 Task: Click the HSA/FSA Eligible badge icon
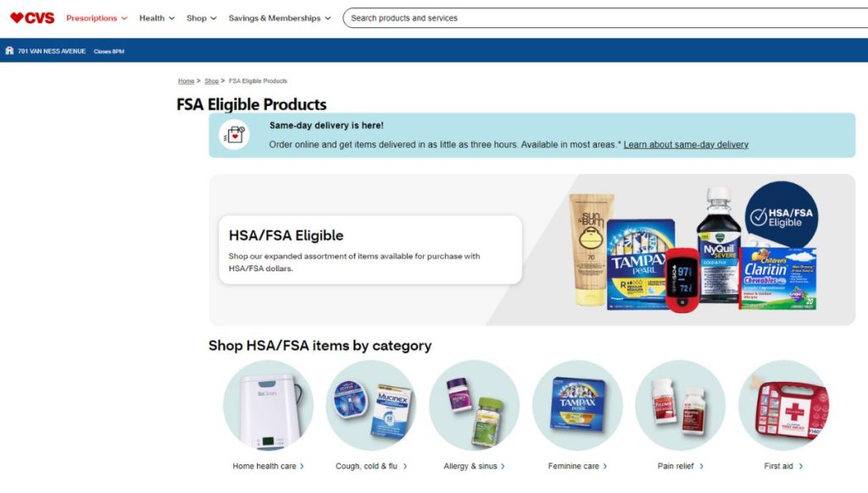(781, 217)
